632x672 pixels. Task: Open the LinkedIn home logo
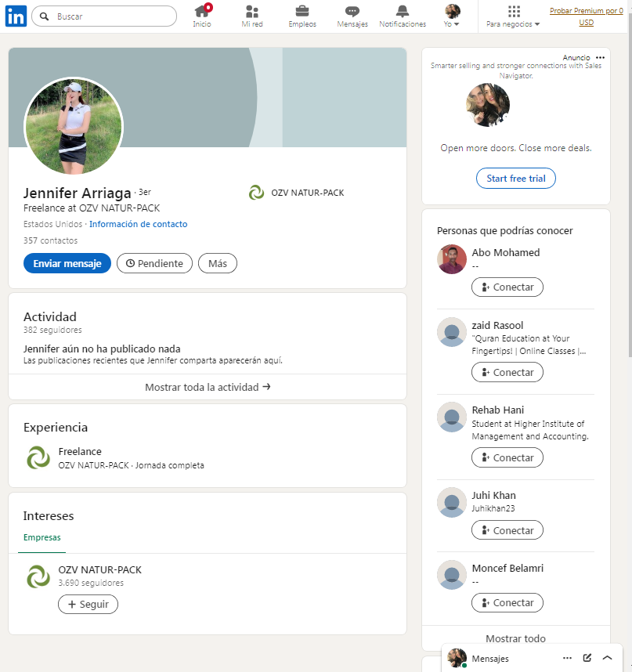point(16,16)
